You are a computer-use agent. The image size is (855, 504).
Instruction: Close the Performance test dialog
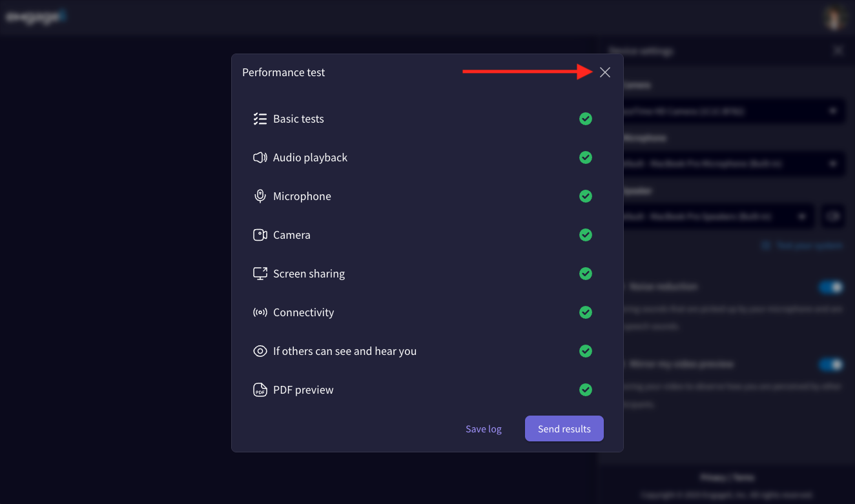pos(604,72)
